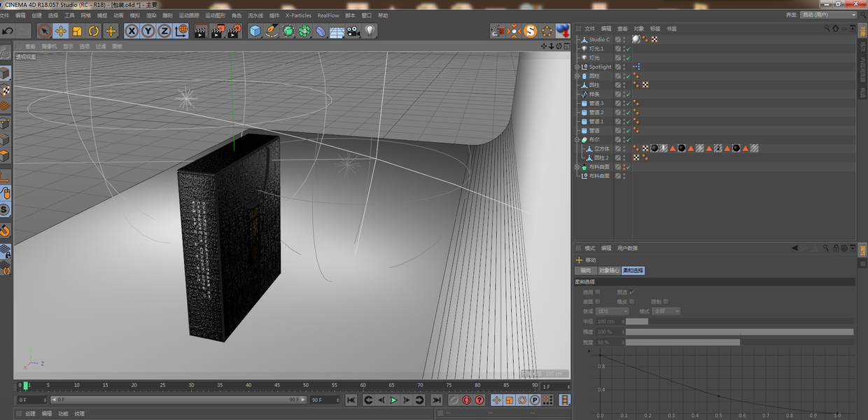Viewport: 868px width, 420px height.
Task: Enable the 限制 checkbox
Action: point(666,301)
